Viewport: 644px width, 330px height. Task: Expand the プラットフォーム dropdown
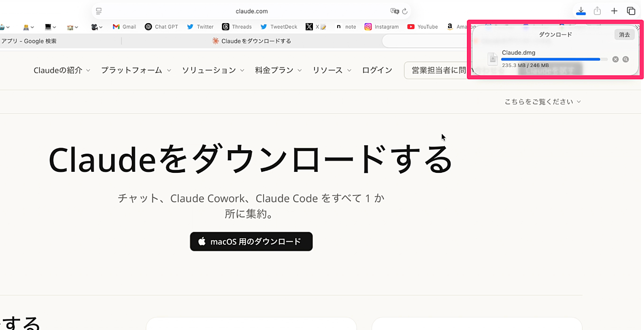coord(136,71)
